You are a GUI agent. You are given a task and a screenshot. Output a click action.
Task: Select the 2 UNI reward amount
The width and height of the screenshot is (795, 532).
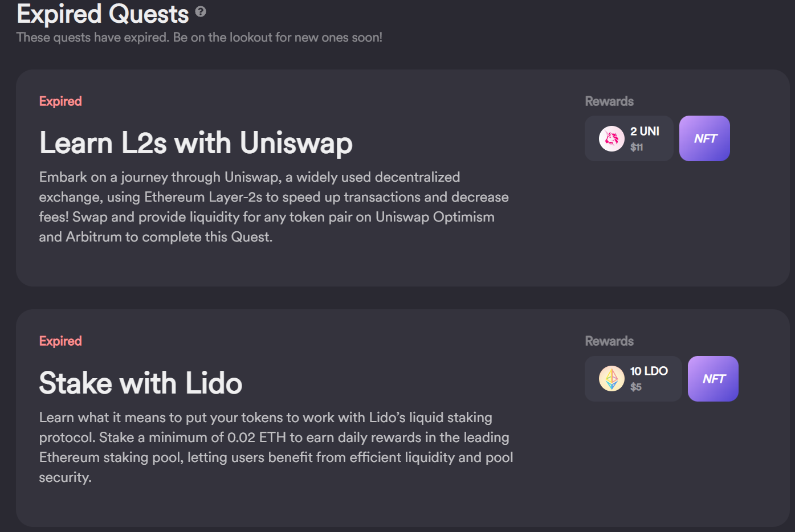point(645,132)
